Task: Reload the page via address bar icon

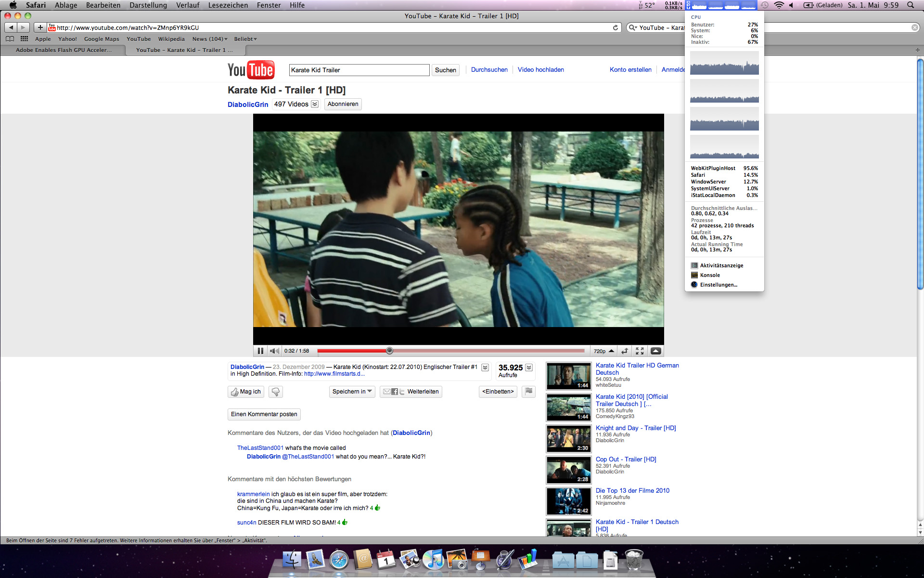Action: [x=615, y=27]
